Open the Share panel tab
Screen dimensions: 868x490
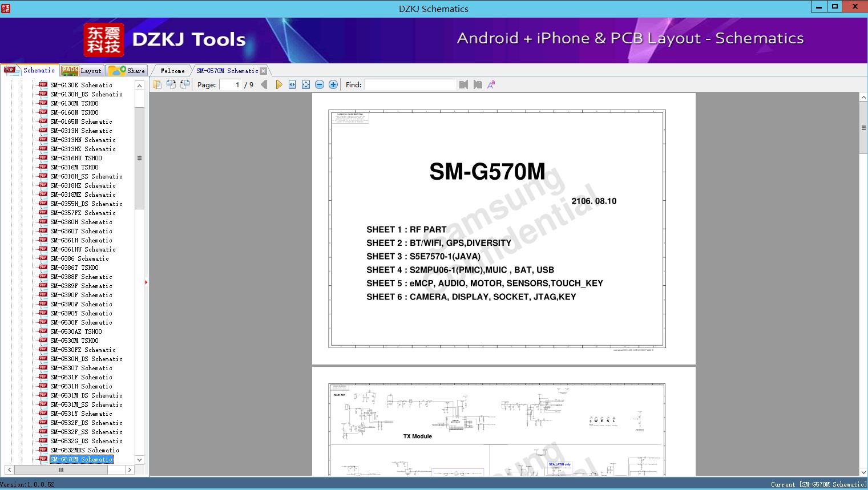click(x=127, y=71)
